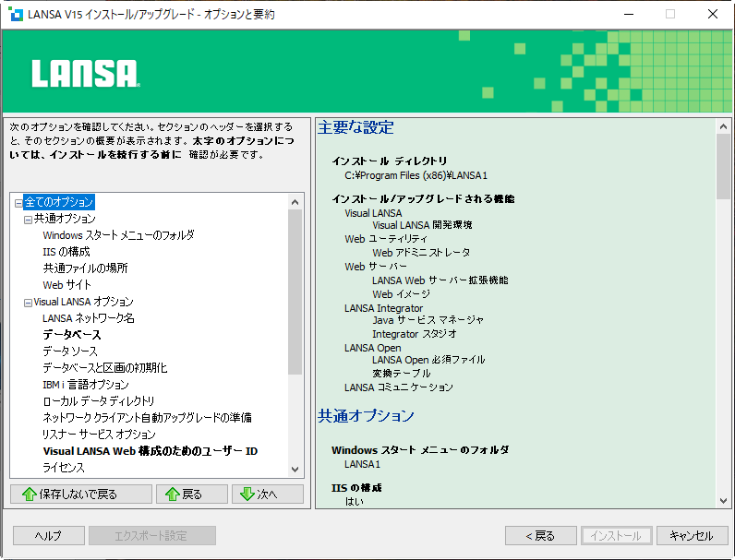Screen dimensions: 735x560
Task: Click up arrow of summary pane scrollbar
Action: (x=723, y=126)
